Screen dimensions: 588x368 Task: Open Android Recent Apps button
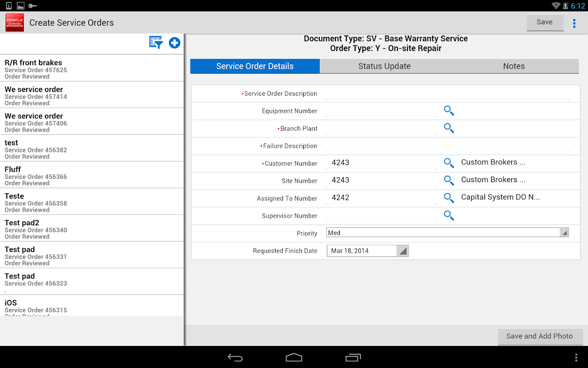tap(353, 357)
